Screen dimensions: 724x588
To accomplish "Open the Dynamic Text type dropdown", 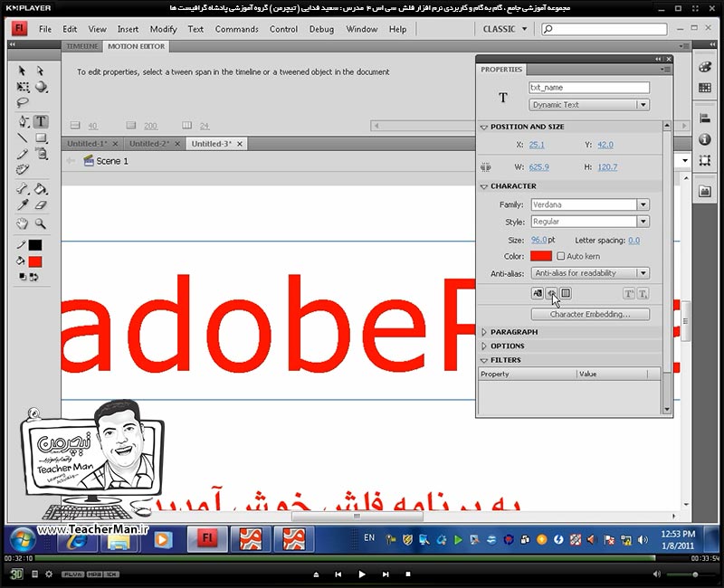I will [589, 105].
